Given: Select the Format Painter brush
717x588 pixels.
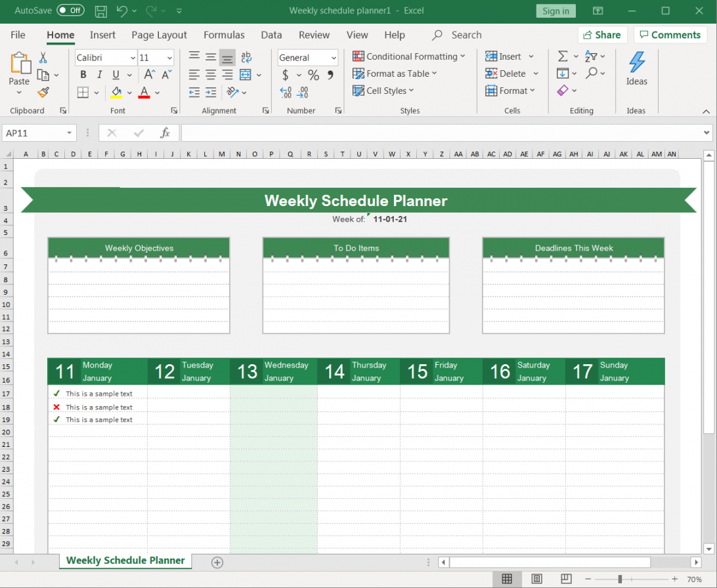Looking at the screenshot, I should [x=43, y=93].
